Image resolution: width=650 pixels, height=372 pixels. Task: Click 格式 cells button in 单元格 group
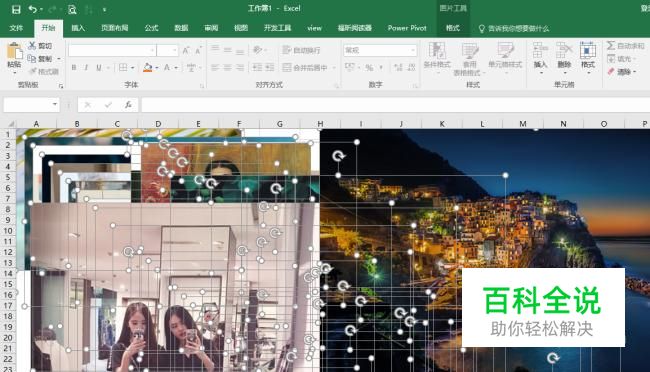(x=588, y=57)
